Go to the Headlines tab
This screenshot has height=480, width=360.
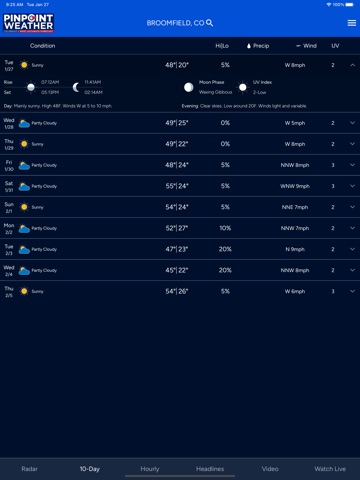pos(210,469)
